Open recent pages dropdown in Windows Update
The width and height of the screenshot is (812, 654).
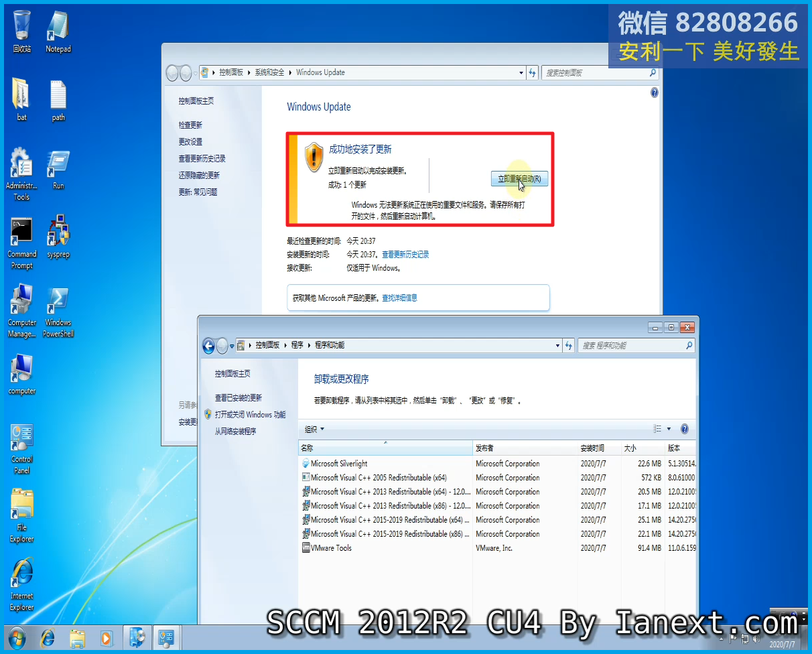195,73
